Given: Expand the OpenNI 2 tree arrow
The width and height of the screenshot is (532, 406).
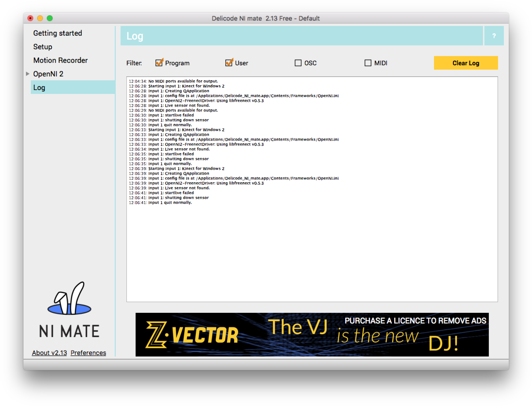Looking at the screenshot, I should 28,74.
